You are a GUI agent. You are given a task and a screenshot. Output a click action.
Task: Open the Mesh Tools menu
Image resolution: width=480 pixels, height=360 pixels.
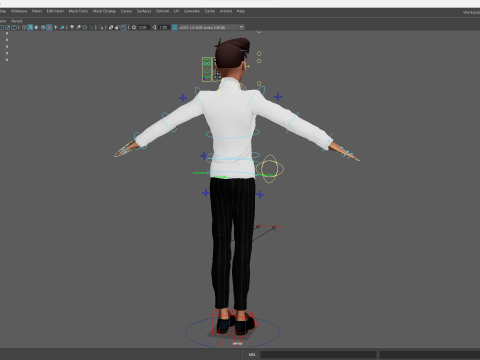(78, 11)
